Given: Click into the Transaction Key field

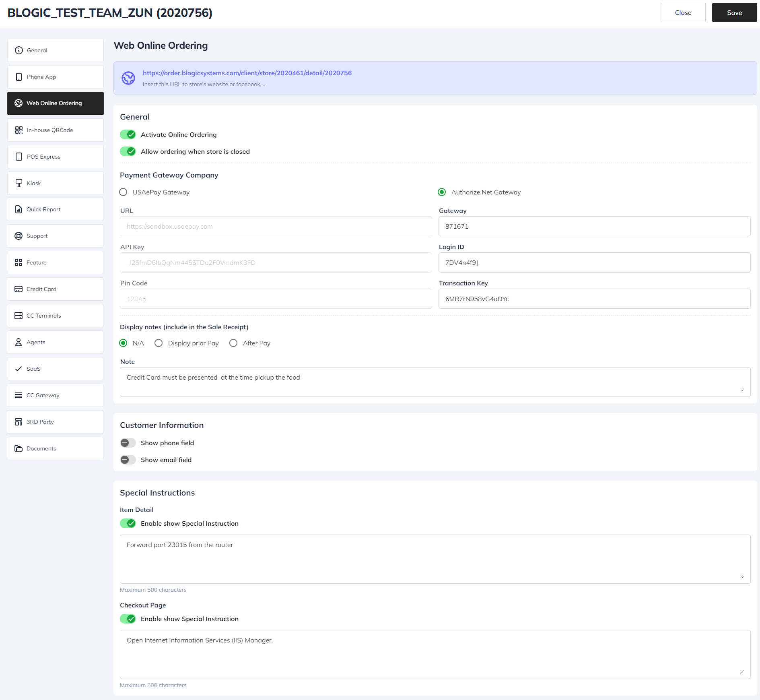Looking at the screenshot, I should point(594,299).
